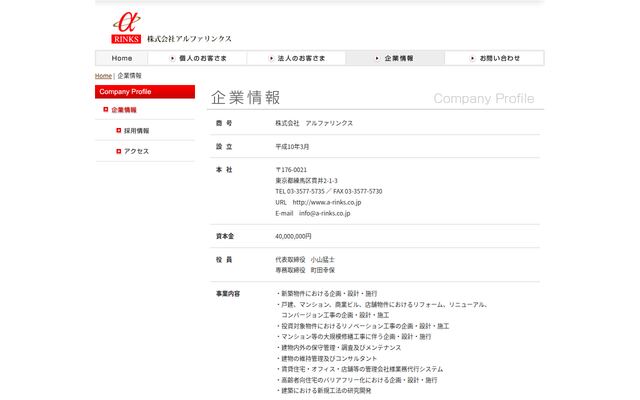Click the 専務取締役 町田幸保 entry
This screenshot has width=640, height=400.
pyautogui.click(x=305, y=270)
